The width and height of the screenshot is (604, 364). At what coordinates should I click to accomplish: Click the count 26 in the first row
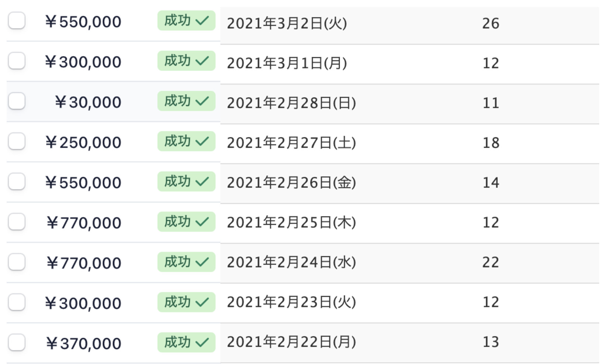491,24
